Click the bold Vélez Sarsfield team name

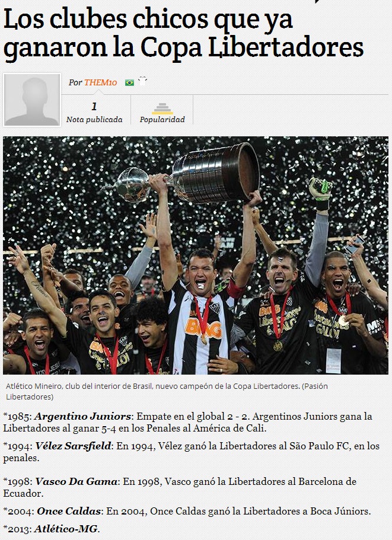click(x=73, y=446)
